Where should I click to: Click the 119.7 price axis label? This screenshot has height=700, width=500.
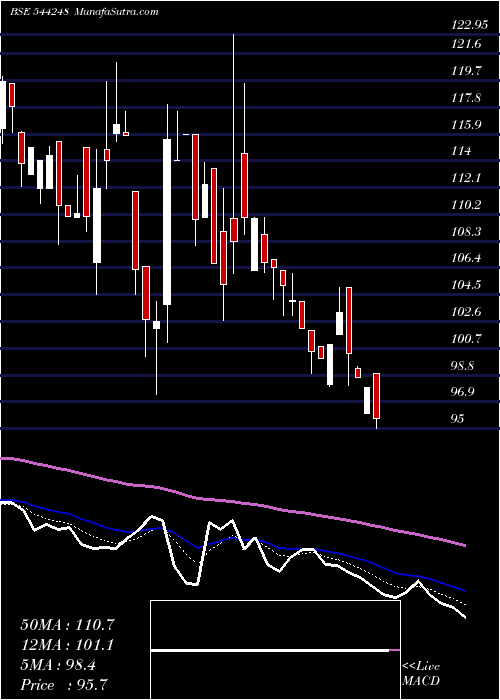[466, 71]
